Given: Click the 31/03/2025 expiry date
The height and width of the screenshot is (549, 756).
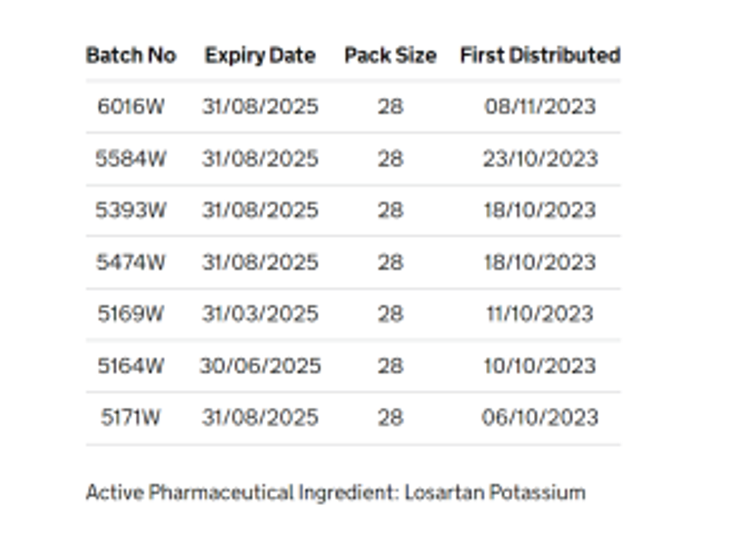Looking at the screenshot, I should pos(260,314).
